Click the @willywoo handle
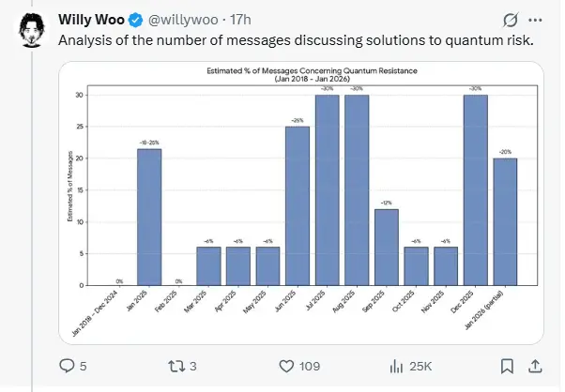The width and height of the screenshot is (565, 392). [182, 20]
